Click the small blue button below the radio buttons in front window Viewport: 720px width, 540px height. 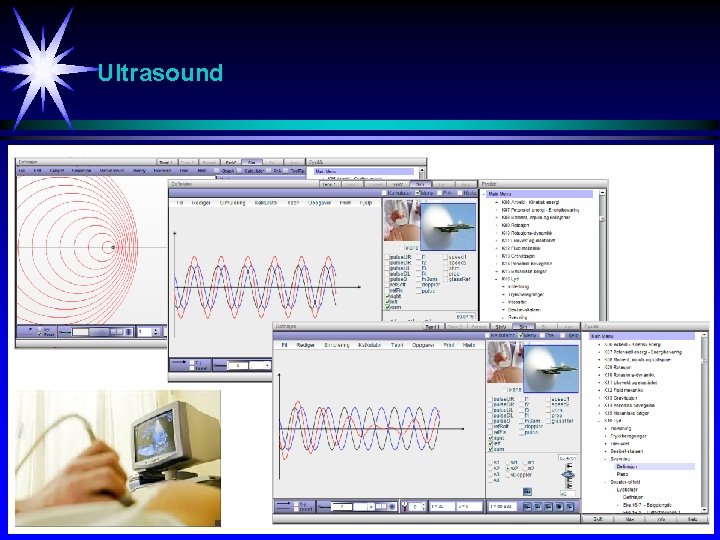527,492
